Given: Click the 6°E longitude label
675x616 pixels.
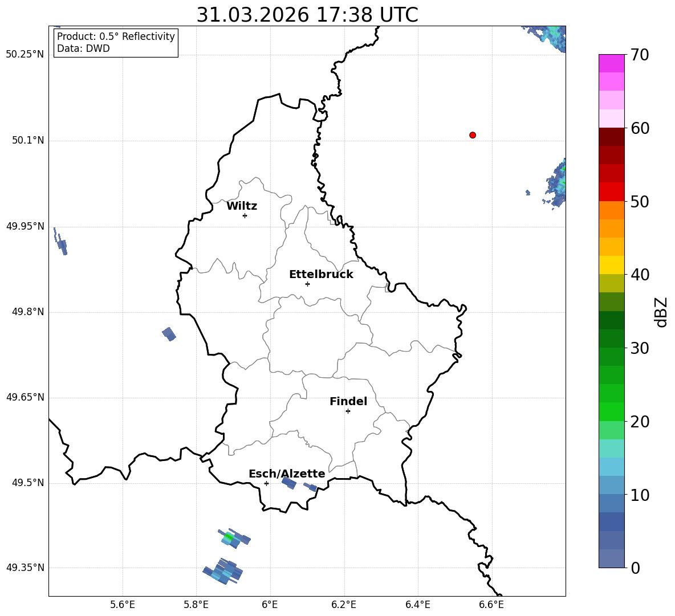Looking at the screenshot, I should coord(270,605).
